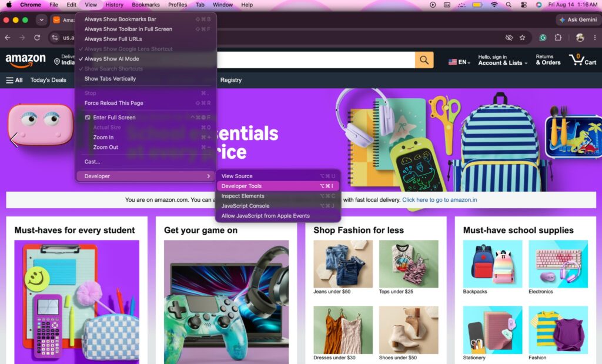Go forward with the browser forward arrow
The image size is (602, 364).
tap(22, 38)
